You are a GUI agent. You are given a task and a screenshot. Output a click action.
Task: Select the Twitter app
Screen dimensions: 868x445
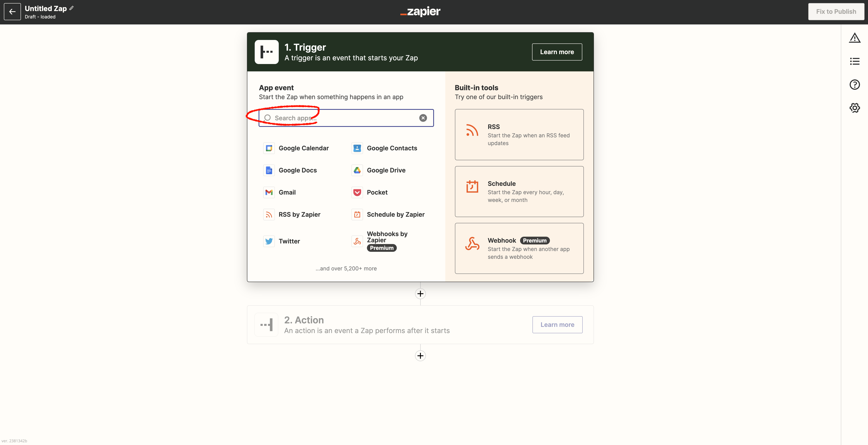(282, 241)
